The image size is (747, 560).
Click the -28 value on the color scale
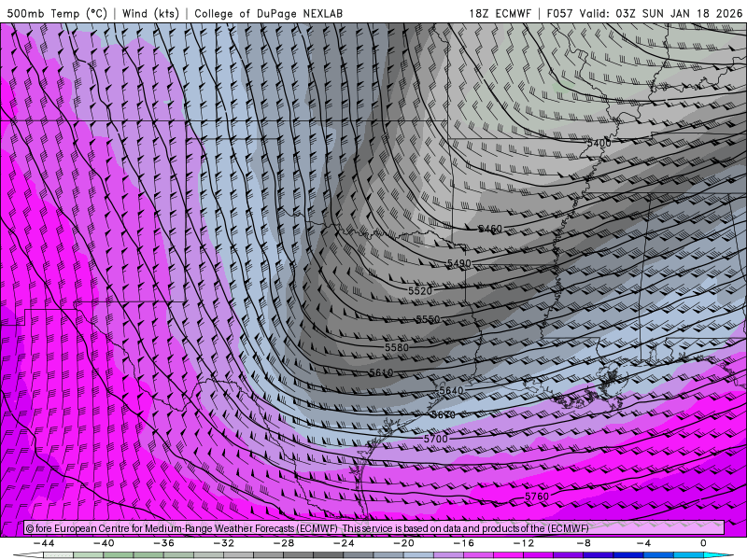284,543
